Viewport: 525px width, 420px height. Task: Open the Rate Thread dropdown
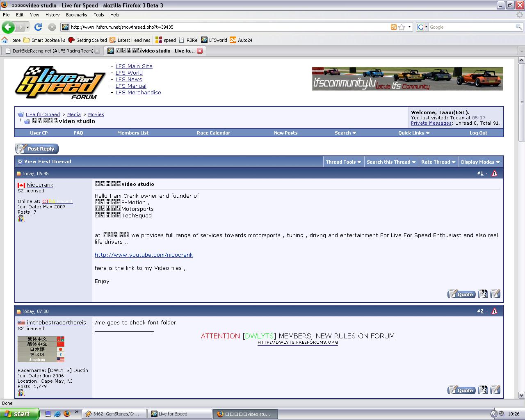tap(438, 162)
